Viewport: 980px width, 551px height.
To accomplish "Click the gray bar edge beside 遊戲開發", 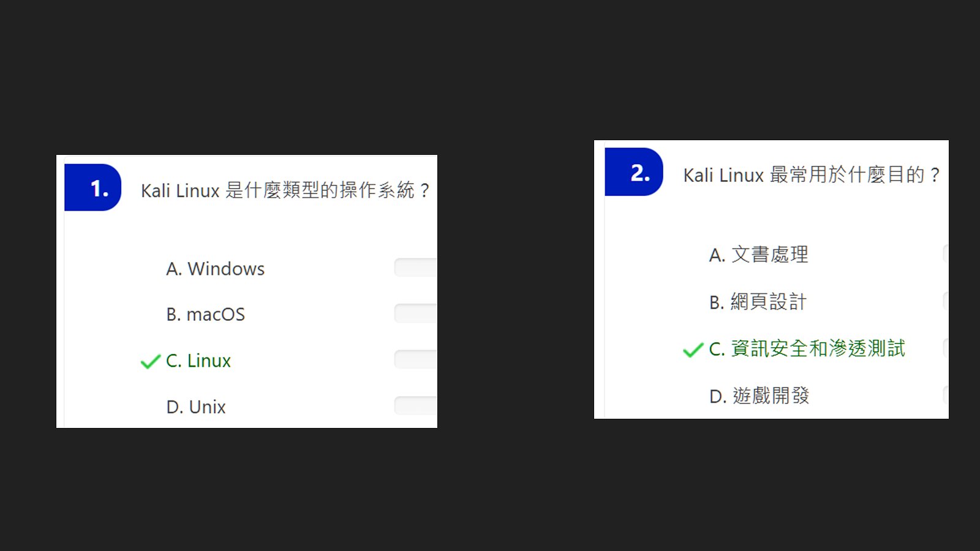I will click(x=946, y=395).
